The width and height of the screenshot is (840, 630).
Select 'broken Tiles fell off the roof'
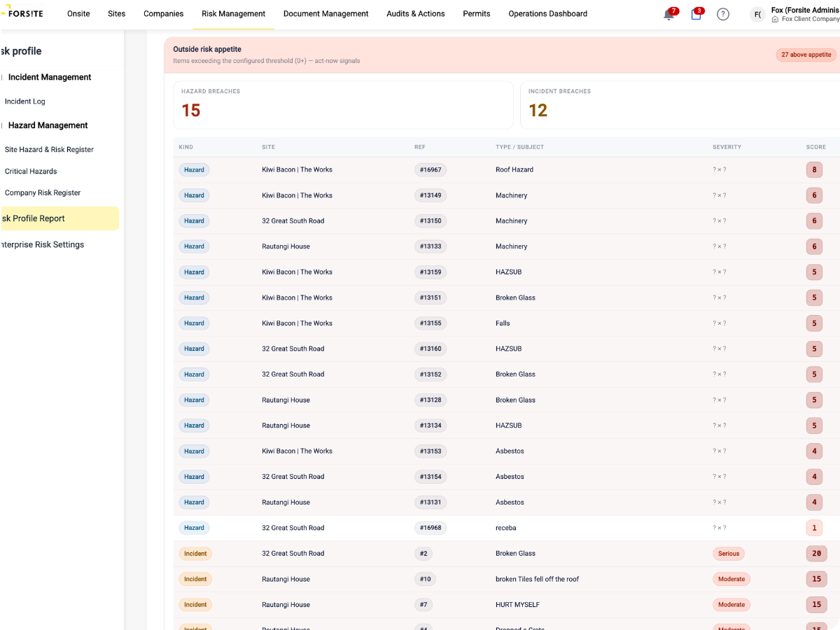[538, 579]
